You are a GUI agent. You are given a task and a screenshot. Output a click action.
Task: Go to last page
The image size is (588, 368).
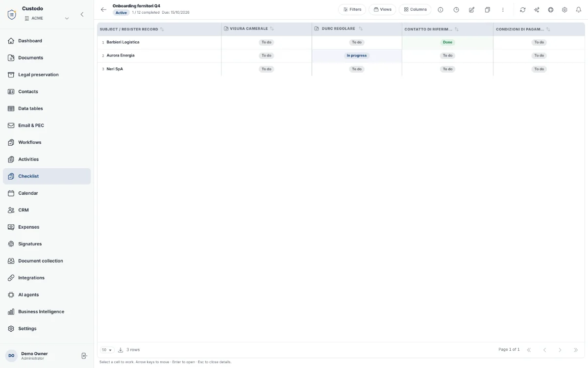(576, 350)
